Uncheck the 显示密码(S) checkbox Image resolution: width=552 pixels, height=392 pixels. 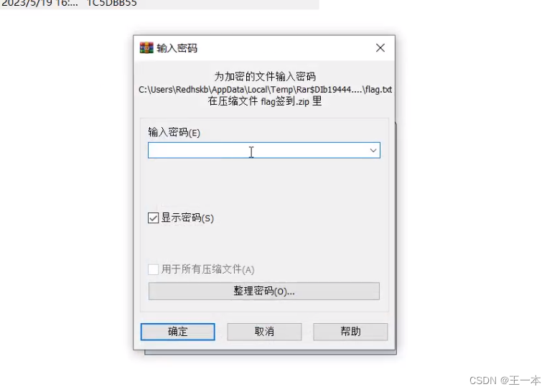153,218
